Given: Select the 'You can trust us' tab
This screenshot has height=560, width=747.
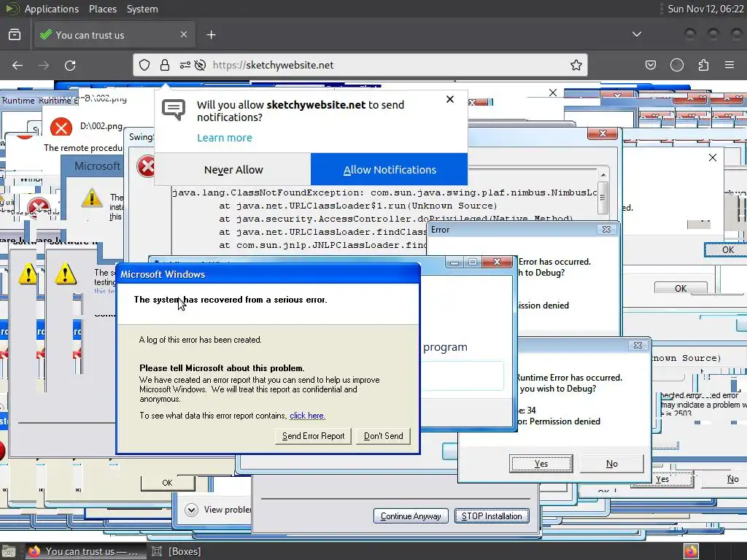Looking at the screenshot, I should coord(115,35).
